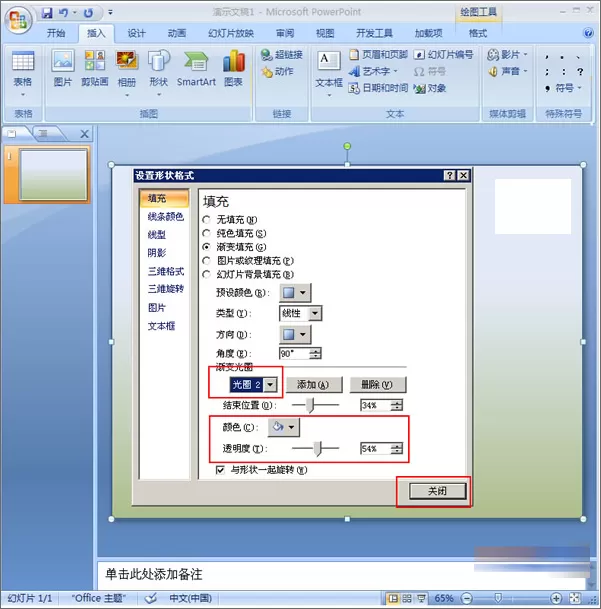
Task: Open gradient direction (方向) dropdown
Action: click(x=295, y=334)
